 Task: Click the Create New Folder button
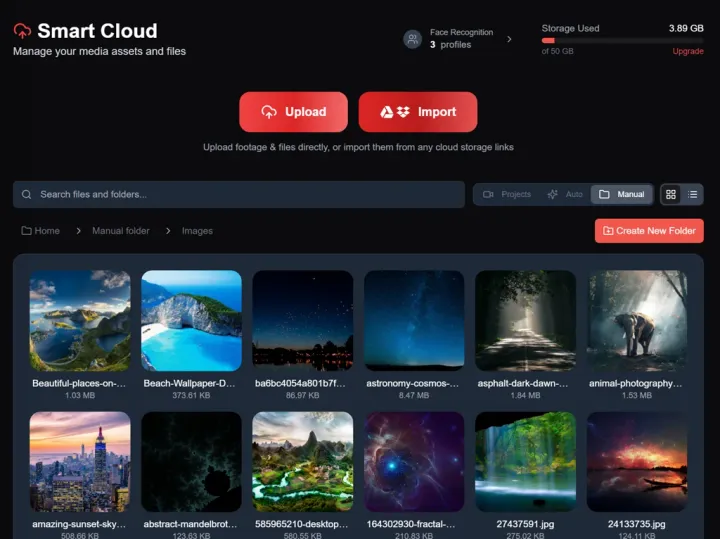coord(649,230)
